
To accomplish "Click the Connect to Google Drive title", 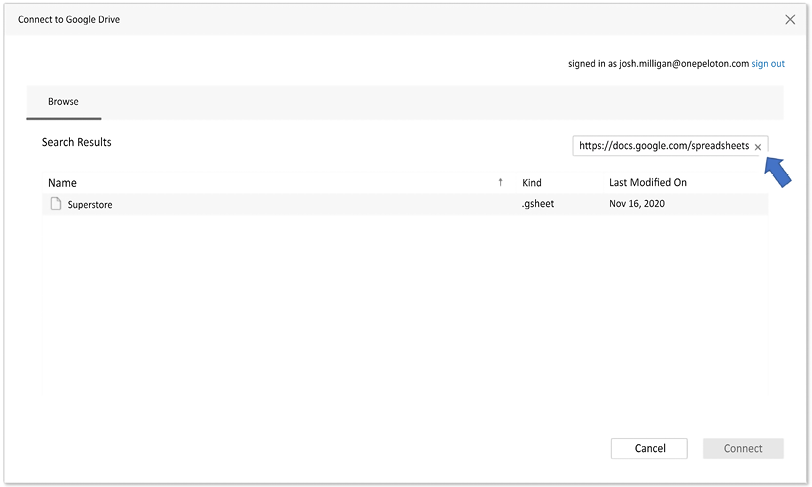I will (69, 20).
